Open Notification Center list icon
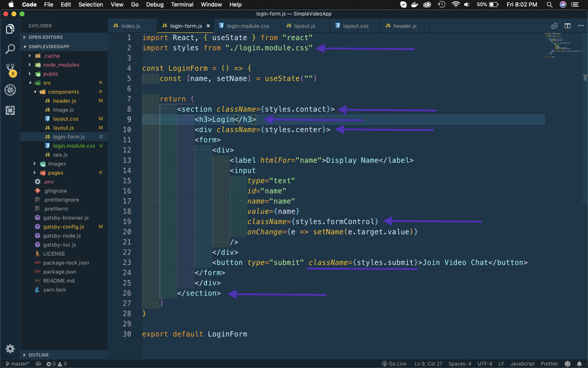The width and height of the screenshot is (588, 368). [575, 4]
